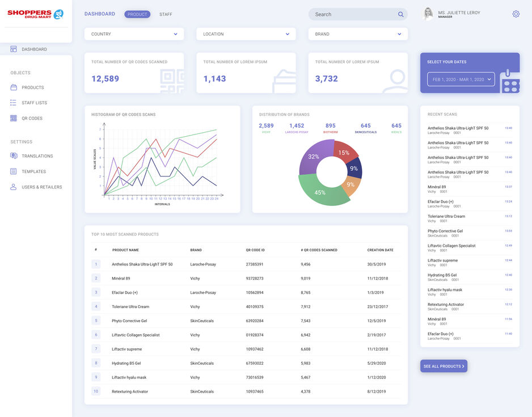Click the Shoppers Drug Mart logo

coord(35,14)
